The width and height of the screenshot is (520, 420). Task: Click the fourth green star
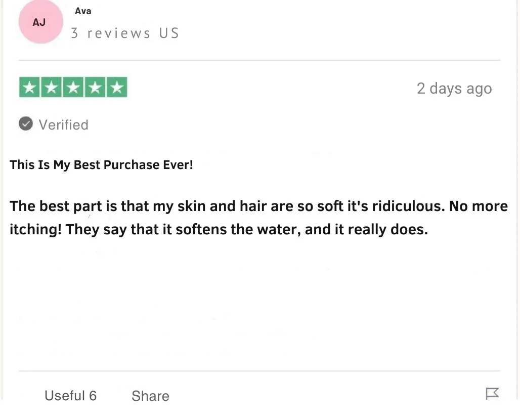(x=95, y=87)
